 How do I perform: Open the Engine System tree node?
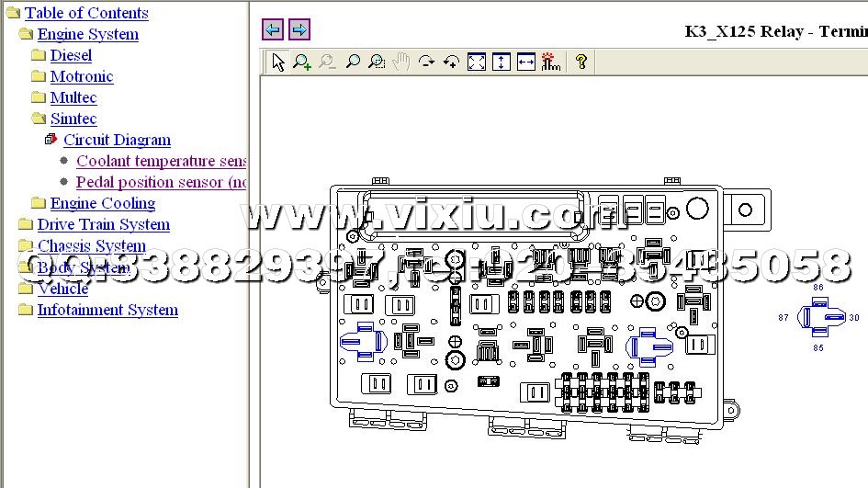(x=87, y=34)
